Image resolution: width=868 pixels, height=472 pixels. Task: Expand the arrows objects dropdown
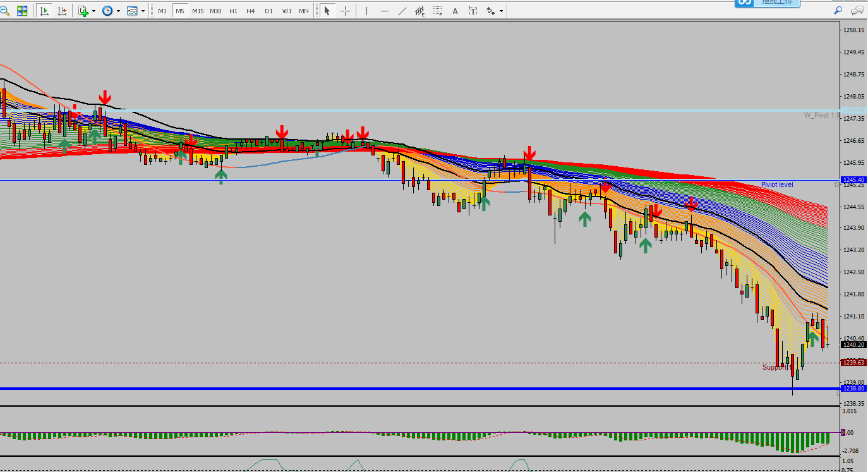501,11
